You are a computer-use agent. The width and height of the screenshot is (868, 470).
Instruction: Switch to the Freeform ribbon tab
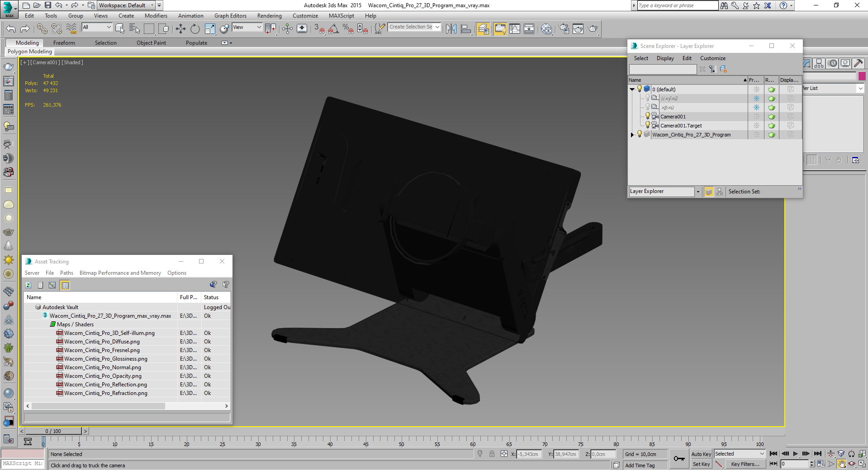click(x=64, y=43)
